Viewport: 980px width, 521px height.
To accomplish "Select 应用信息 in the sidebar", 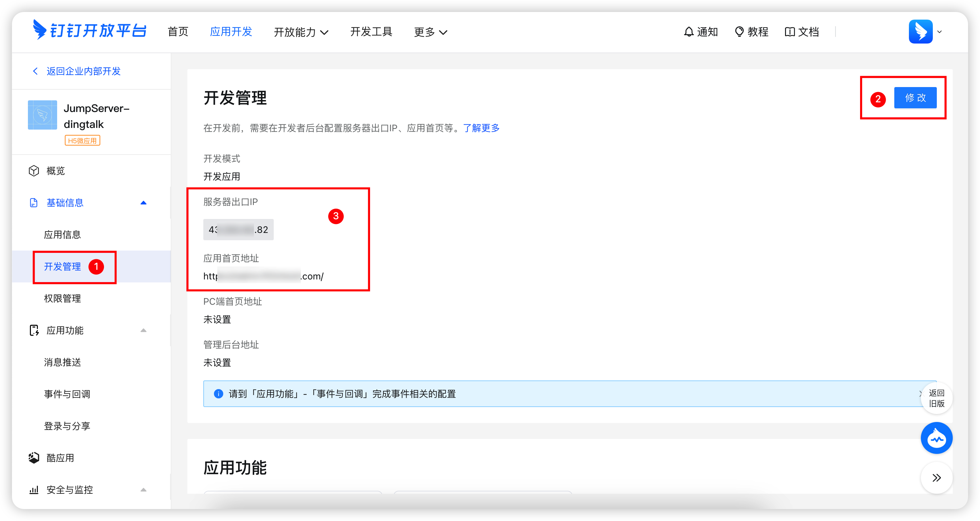I will point(62,235).
